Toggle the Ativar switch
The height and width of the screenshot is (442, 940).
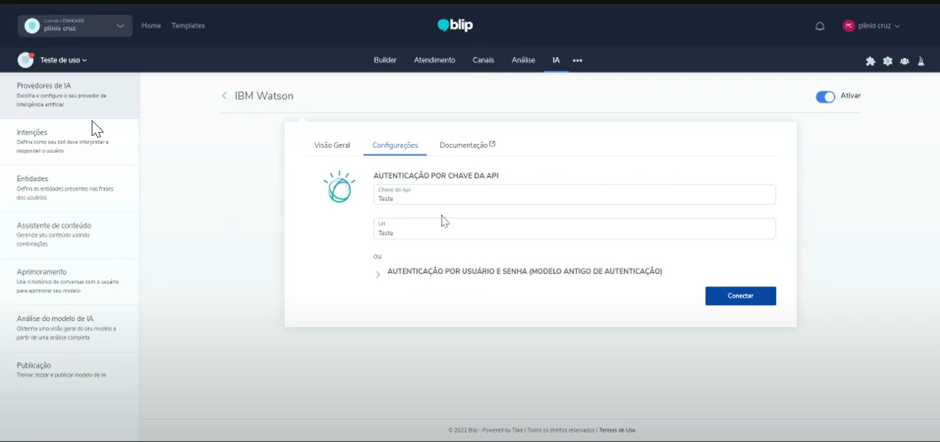tap(825, 97)
